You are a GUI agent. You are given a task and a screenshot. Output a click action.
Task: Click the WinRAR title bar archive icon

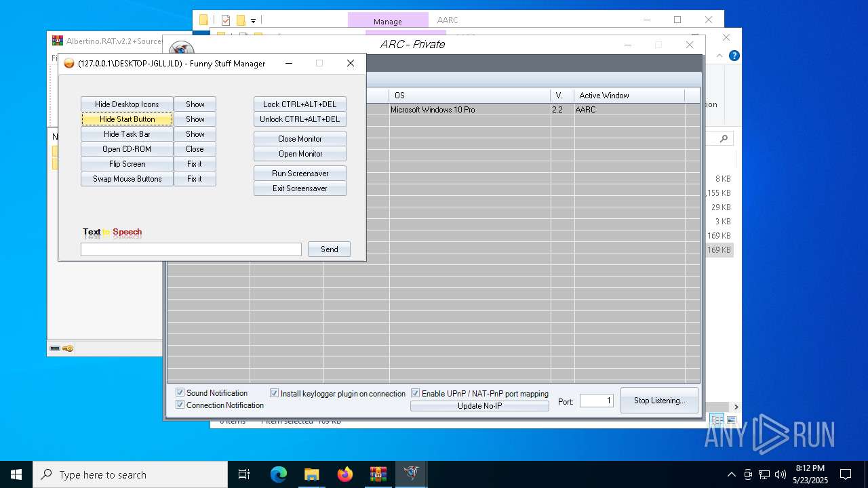pos(58,41)
